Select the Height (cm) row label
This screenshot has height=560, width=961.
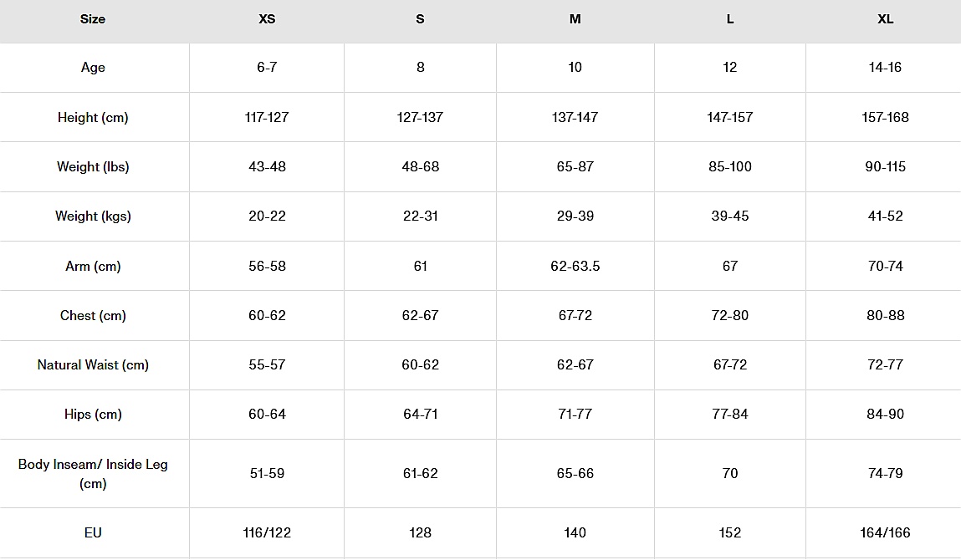93,117
